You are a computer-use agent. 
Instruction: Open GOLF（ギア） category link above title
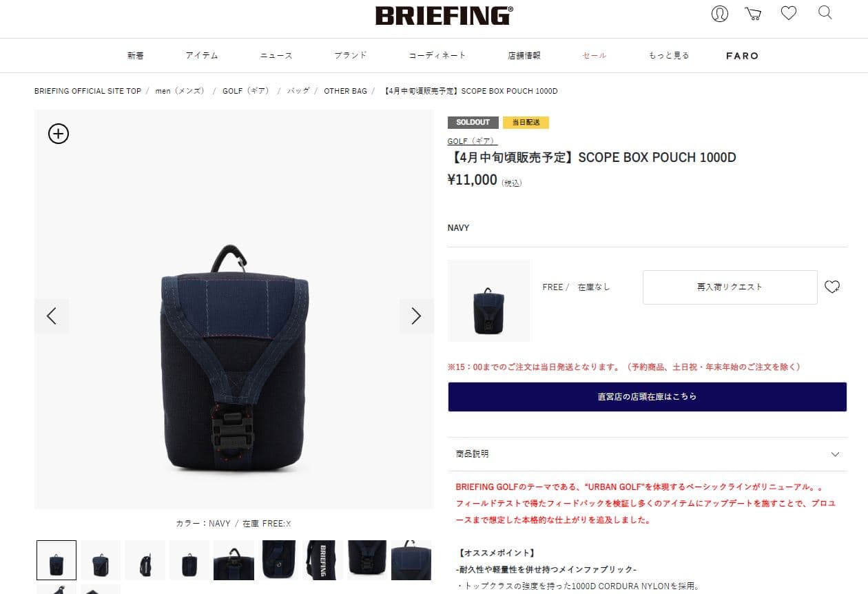472,141
